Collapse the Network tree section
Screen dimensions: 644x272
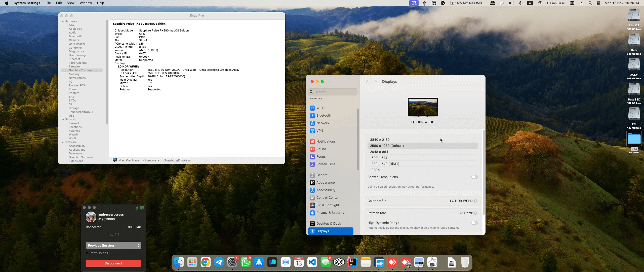[x=63, y=120]
